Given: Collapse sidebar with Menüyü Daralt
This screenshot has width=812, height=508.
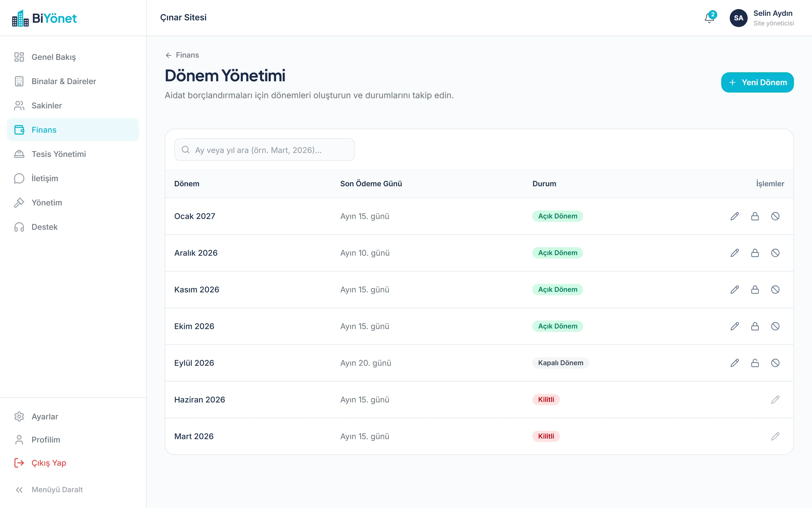Looking at the screenshot, I should coord(73,490).
